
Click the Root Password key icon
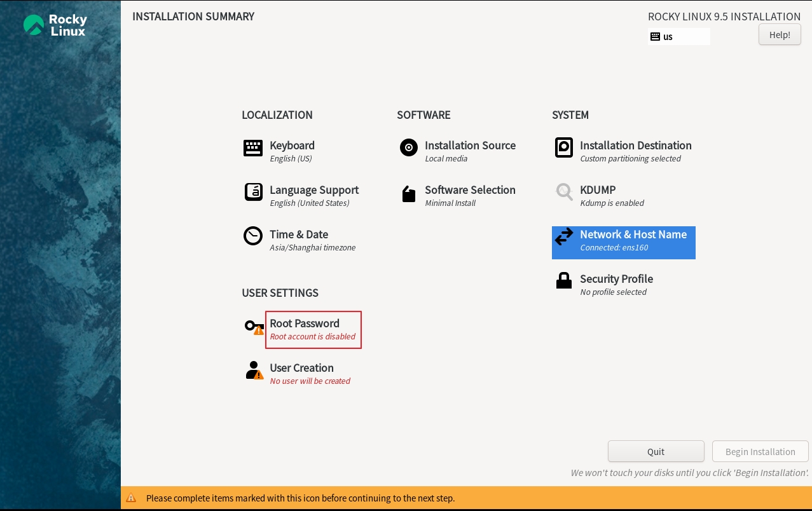(x=254, y=327)
